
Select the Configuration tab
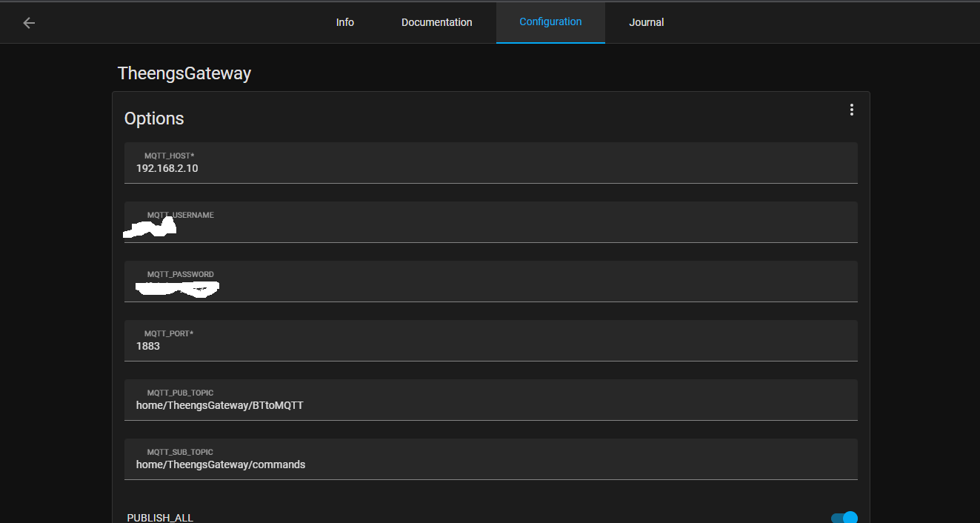coord(550,22)
